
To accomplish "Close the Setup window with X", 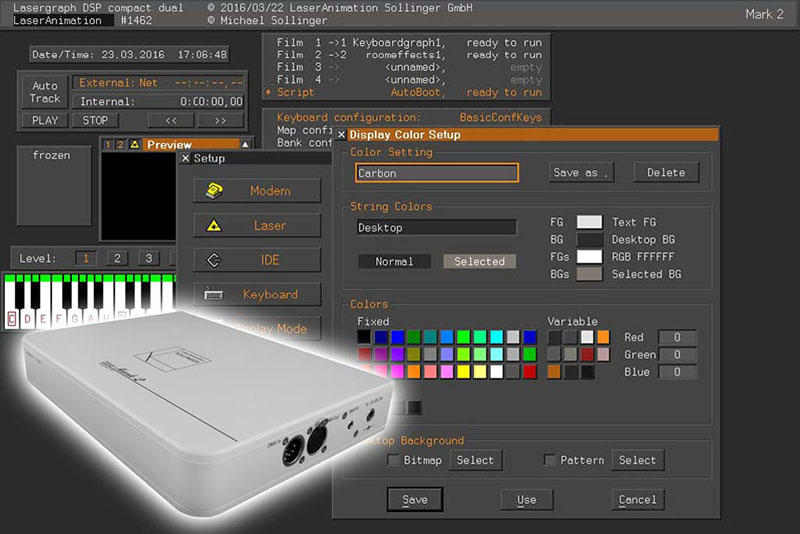I will click(x=185, y=158).
